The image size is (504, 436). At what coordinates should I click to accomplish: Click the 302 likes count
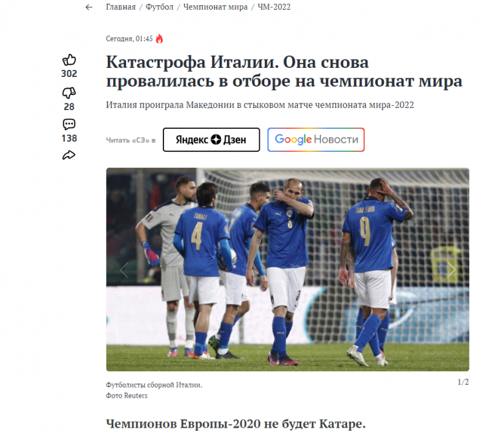[69, 74]
